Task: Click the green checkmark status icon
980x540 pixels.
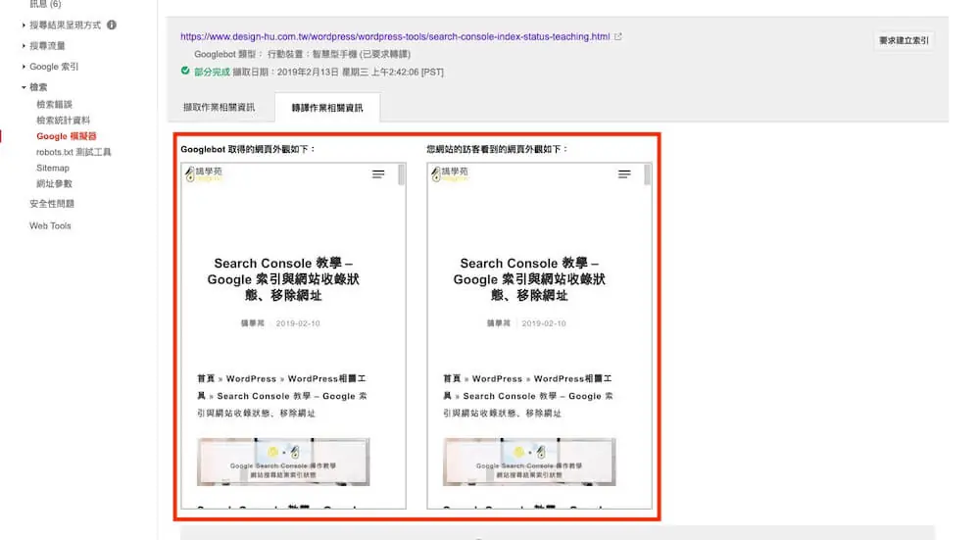Action: pos(185,71)
